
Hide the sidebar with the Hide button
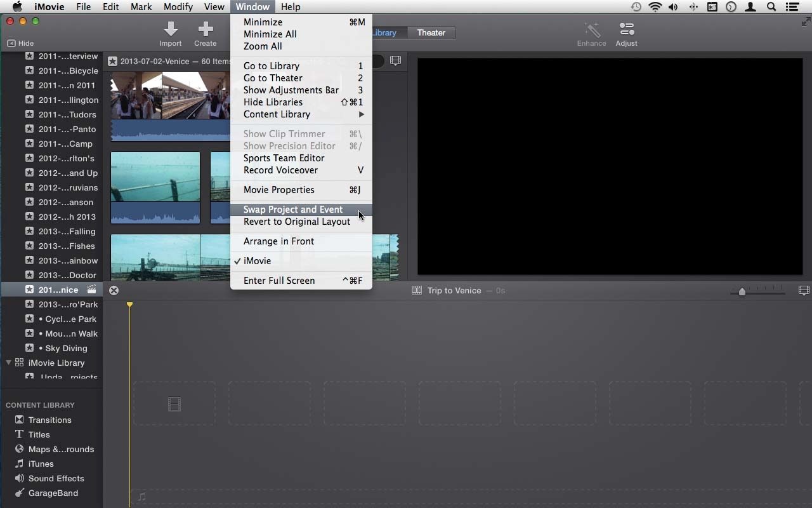(x=20, y=43)
